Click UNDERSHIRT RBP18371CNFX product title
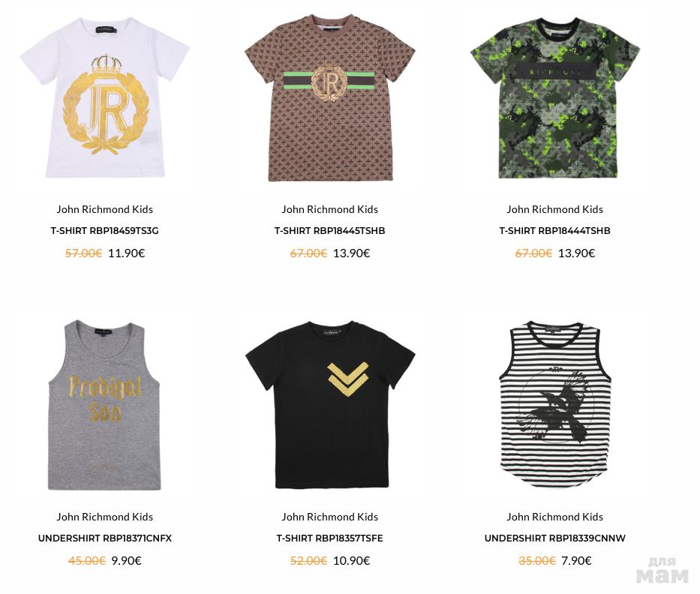 [105, 538]
